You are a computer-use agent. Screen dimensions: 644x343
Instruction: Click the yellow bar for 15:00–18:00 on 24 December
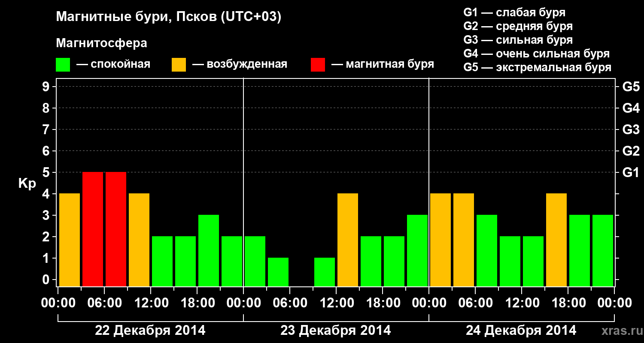pos(556,240)
